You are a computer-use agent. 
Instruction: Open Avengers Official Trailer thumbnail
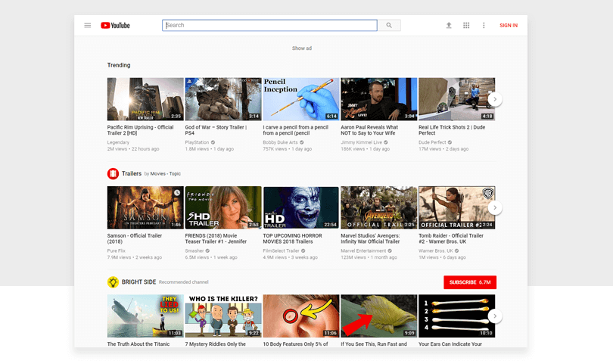click(379, 207)
